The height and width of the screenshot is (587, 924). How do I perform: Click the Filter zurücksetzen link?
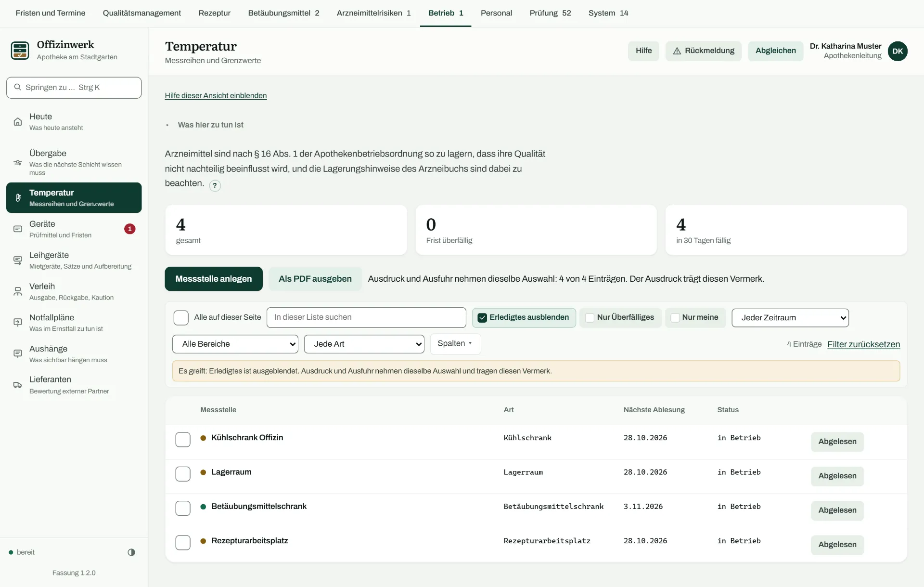[863, 344]
